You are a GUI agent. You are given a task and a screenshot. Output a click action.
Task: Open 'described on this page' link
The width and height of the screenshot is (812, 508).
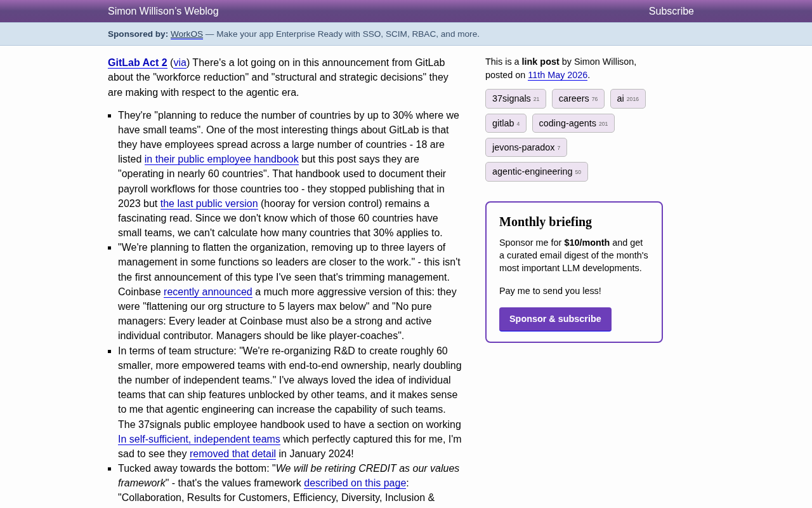355,483
